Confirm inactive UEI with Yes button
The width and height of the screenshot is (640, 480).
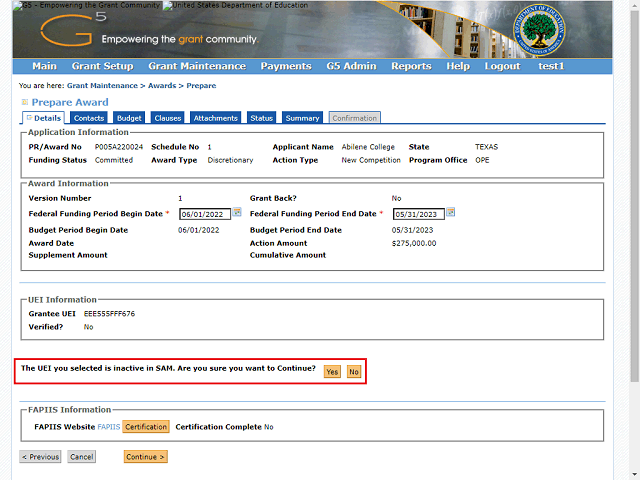[x=332, y=372]
